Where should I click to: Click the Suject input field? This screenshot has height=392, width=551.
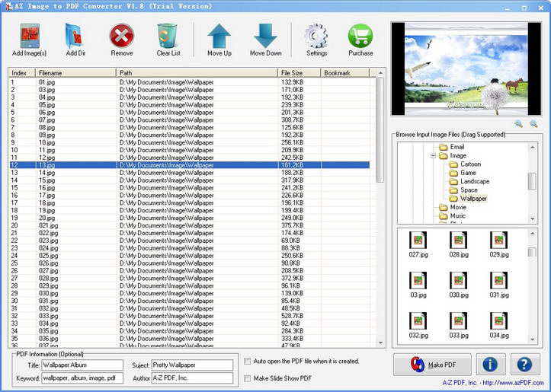click(x=192, y=365)
